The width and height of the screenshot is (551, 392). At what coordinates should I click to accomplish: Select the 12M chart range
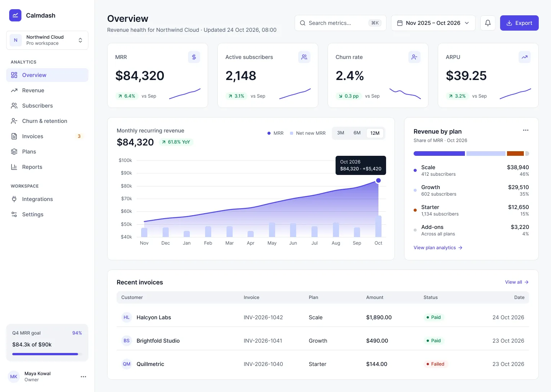coord(375,133)
